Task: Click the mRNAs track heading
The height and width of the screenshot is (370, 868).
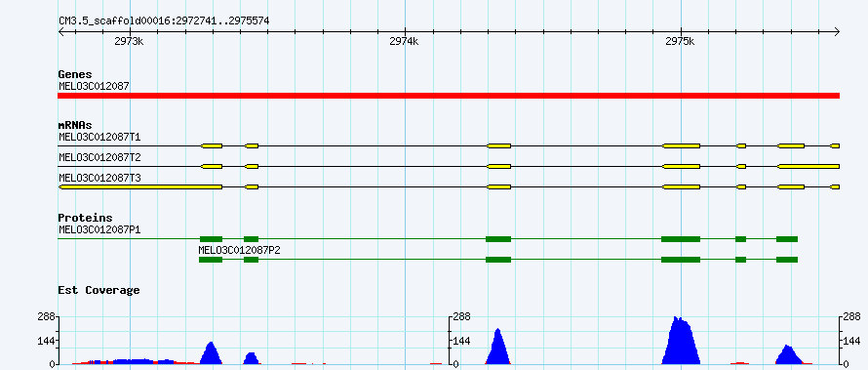Action: 75,125
